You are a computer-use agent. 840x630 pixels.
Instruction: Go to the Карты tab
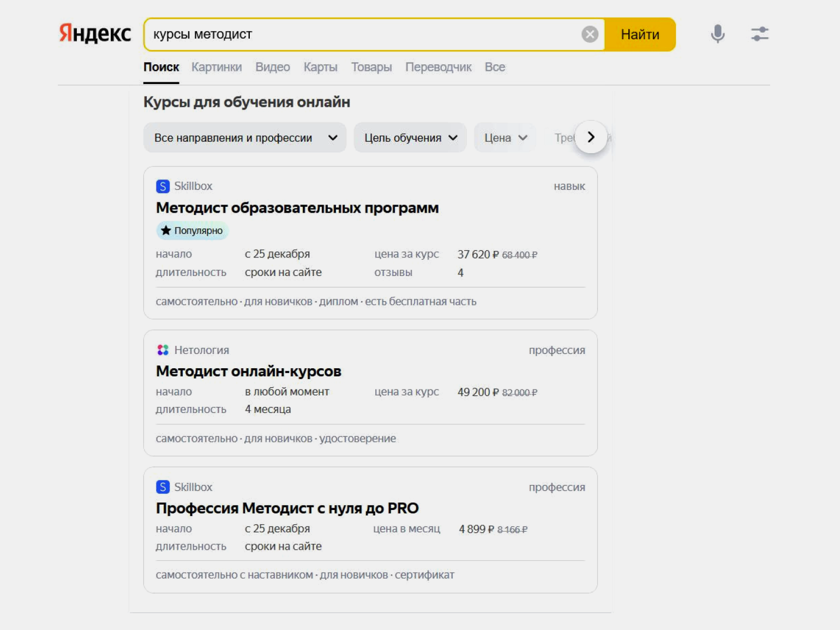320,67
